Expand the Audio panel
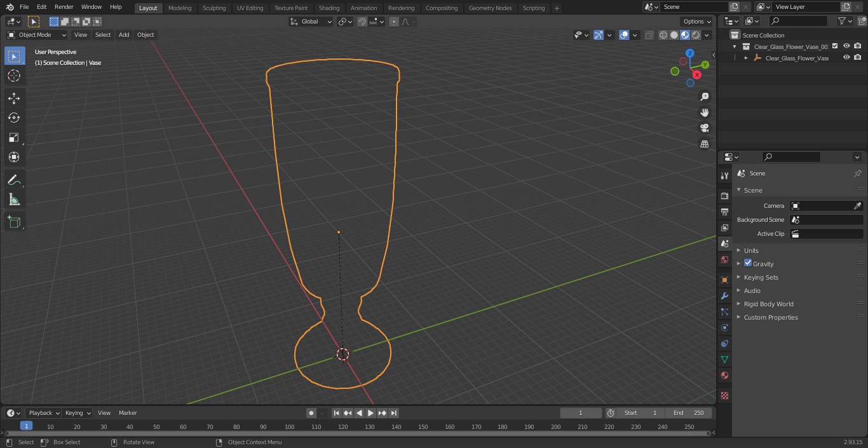This screenshot has height=448, width=868. pos(752,290)
